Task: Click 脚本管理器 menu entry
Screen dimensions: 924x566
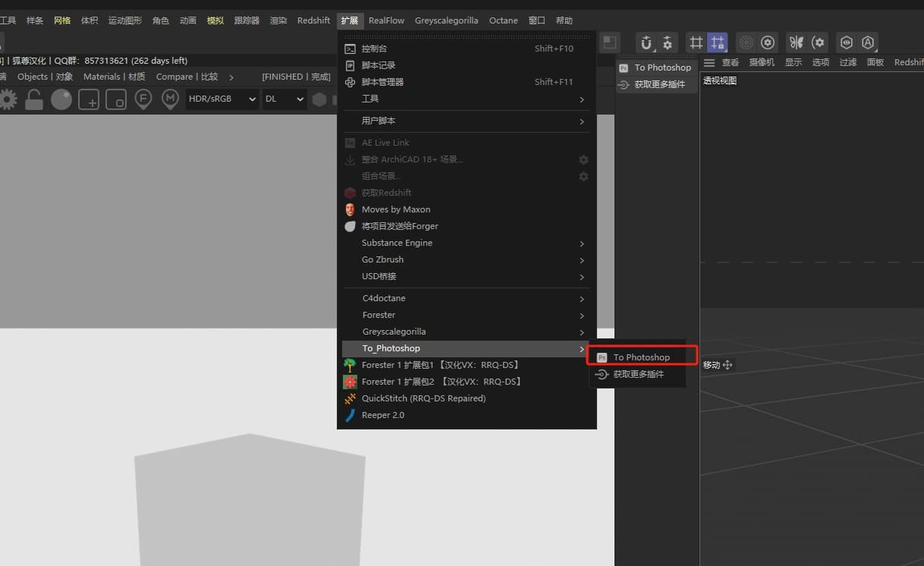Action: [x=467, y=82]
